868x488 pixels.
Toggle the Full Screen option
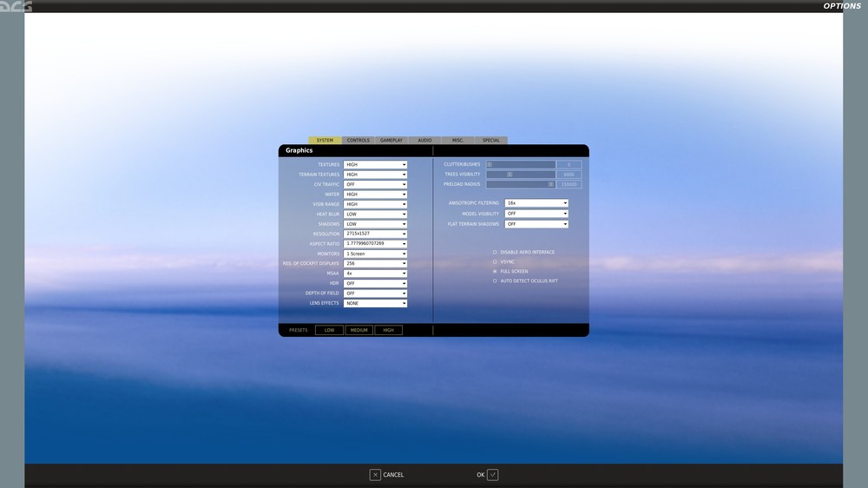click(x=495, y=272)
